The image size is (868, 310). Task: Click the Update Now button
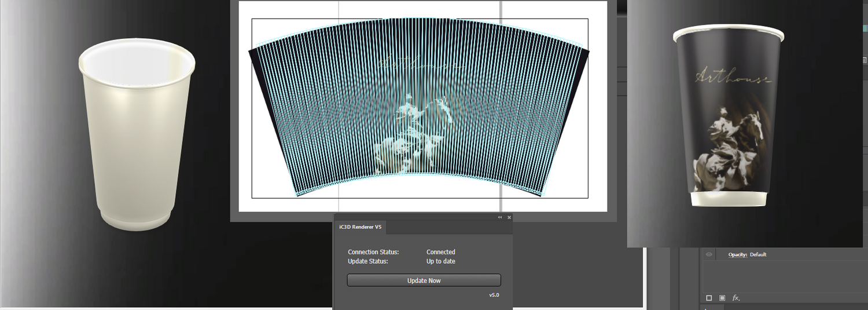tap(424, 280)
